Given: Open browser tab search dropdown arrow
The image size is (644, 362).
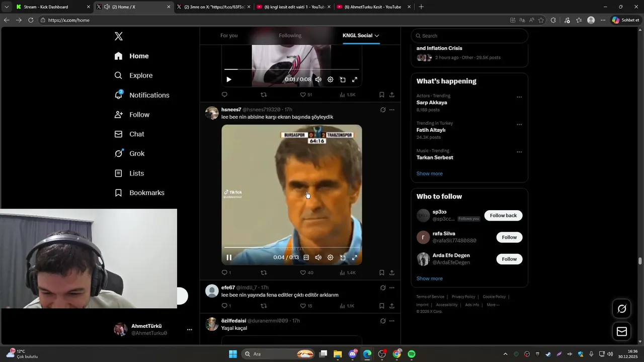Looking at the screenshot, I should (7, 7).
